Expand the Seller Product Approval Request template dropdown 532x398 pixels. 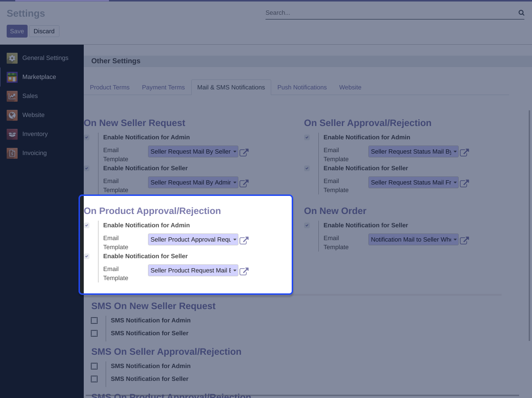pos(193,240)
